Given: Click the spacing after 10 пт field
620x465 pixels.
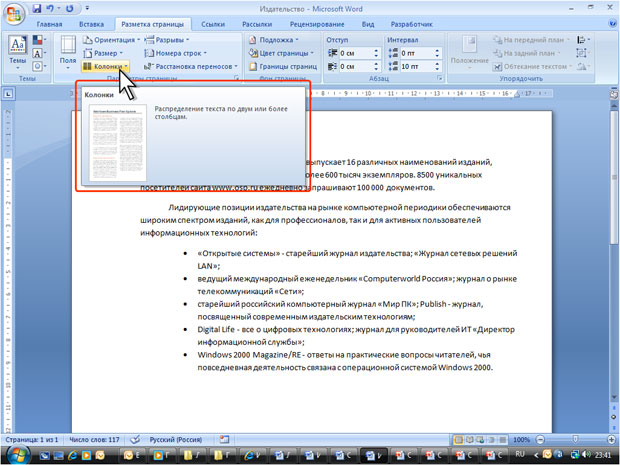Looking at the screenshot, I should (416, 66).
